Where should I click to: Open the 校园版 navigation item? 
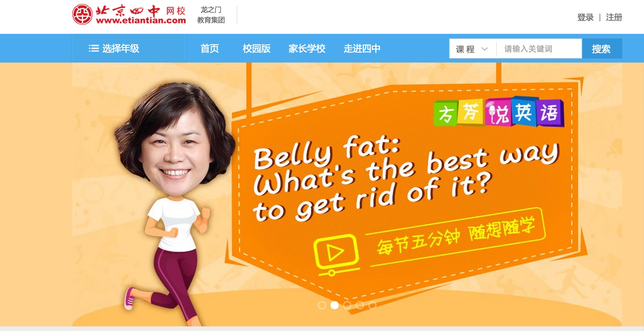(256, 48)
